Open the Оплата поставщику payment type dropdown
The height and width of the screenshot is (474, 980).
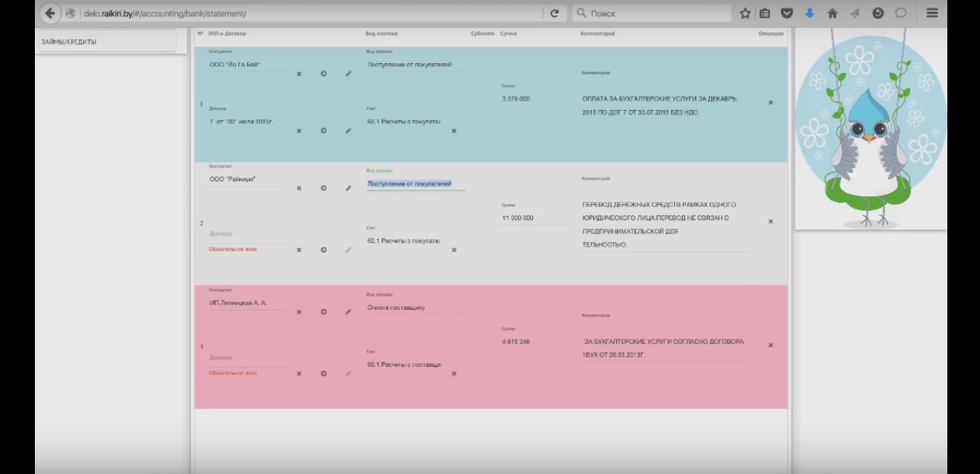pyautogui.click(x=416, y=308)
